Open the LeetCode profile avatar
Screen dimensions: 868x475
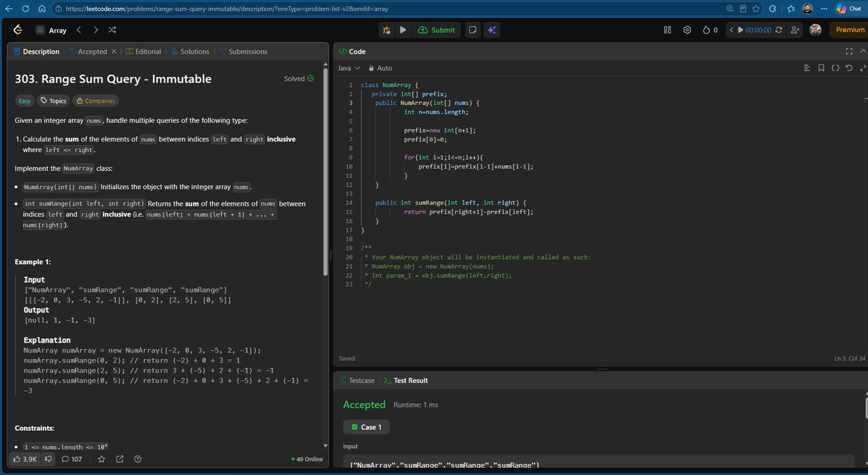(x=815, y=30)
